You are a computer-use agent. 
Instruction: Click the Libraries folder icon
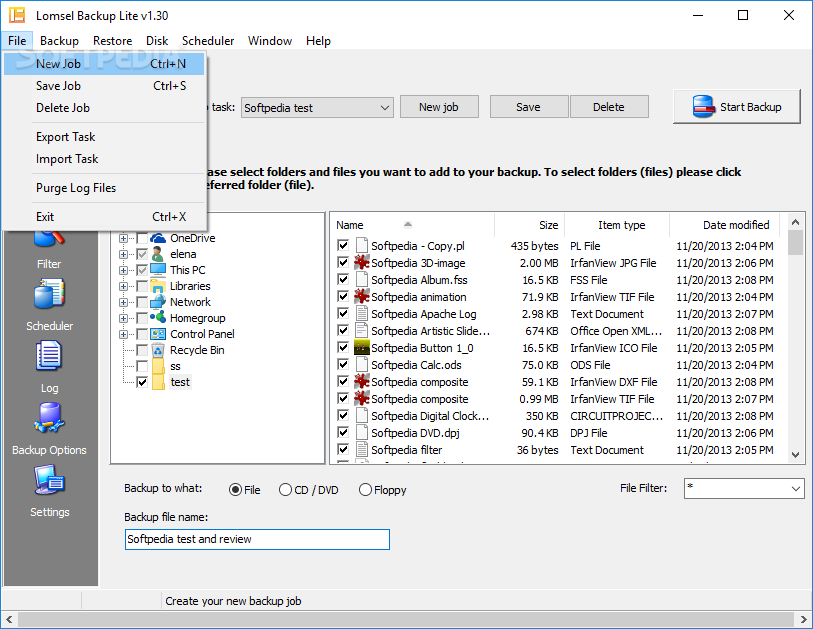[158, 286]
